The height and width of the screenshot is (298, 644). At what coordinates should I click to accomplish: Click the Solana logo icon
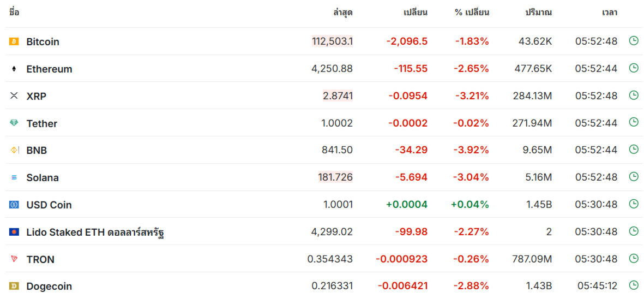14,177
